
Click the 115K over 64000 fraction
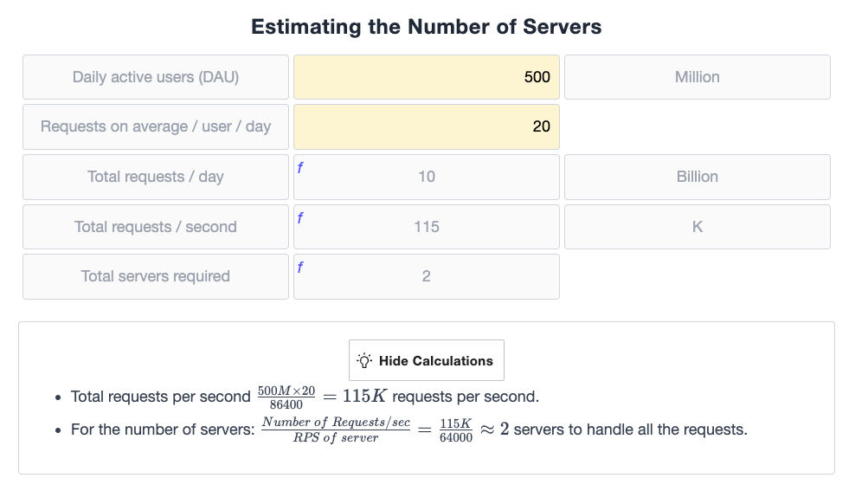tap(456, 430)
